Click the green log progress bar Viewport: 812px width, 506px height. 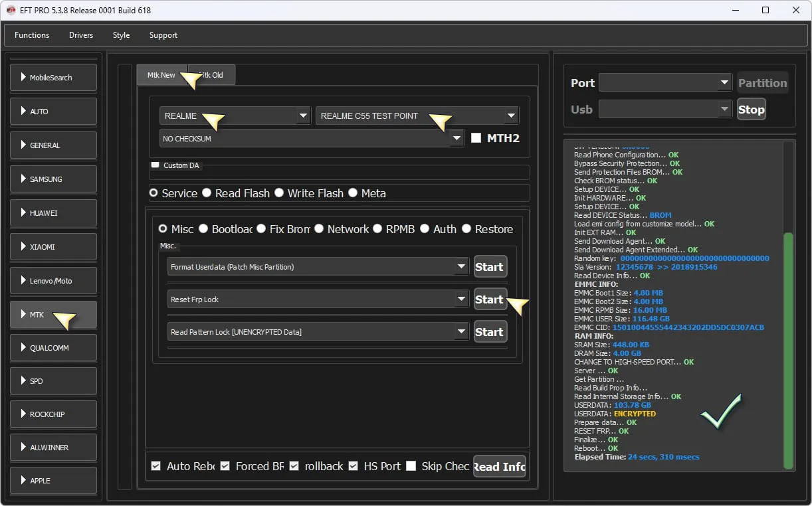coord(788,352)
